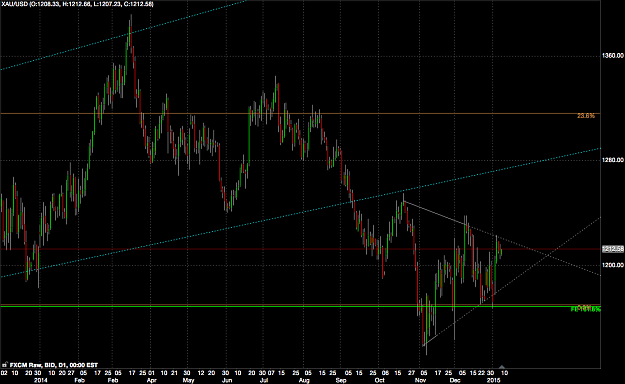The image size is (625, 384).
Task: Select the XAU/USD OHLC title text
Action: (x=77, y=4)
